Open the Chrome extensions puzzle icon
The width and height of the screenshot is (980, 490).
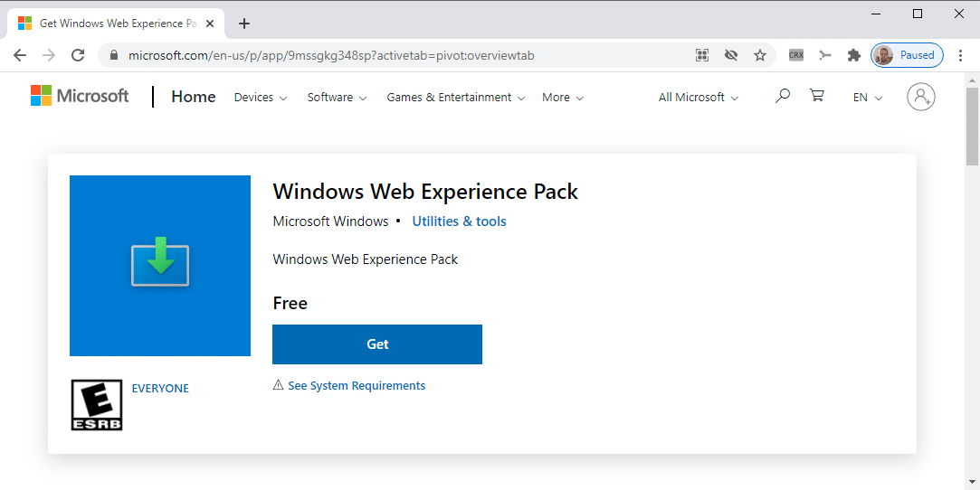[x=853, y=55]
